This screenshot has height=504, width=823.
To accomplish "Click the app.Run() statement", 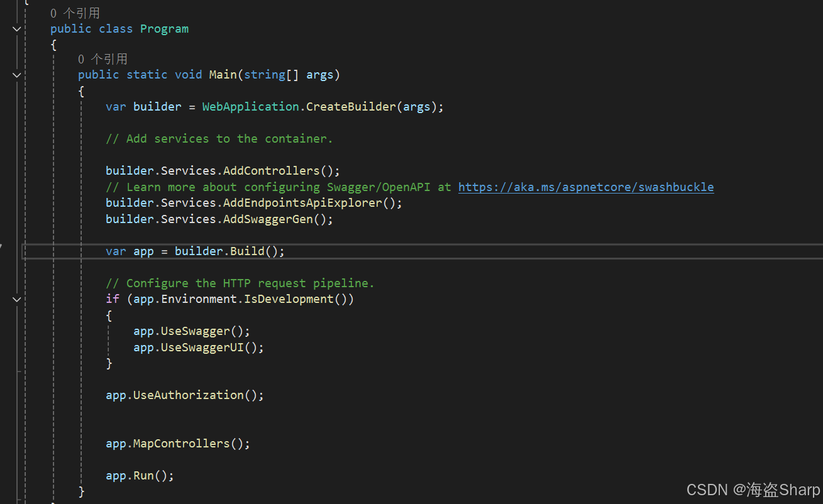I will [140, 476].
